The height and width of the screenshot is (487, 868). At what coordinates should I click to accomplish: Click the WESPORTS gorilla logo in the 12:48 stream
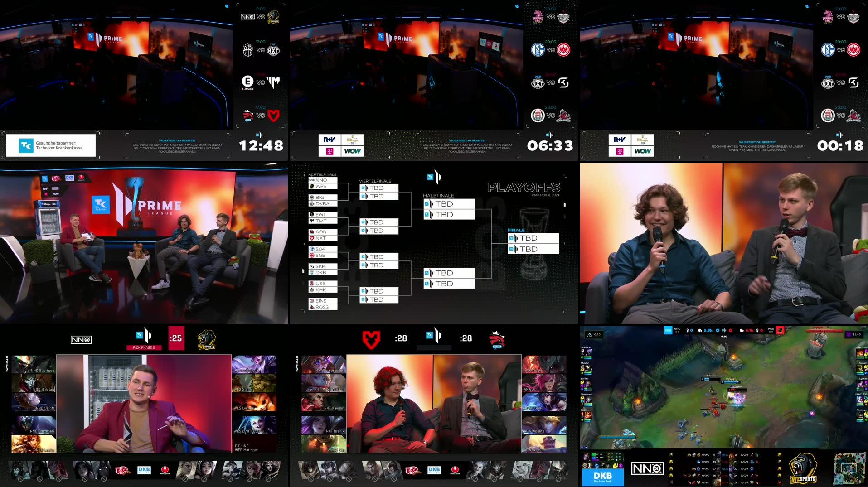coord(273,17)
